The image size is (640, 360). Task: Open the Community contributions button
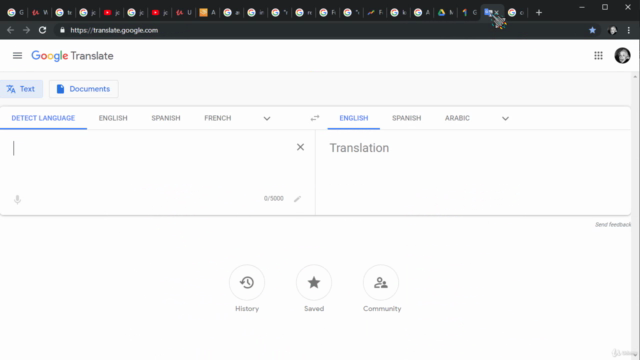381,282
